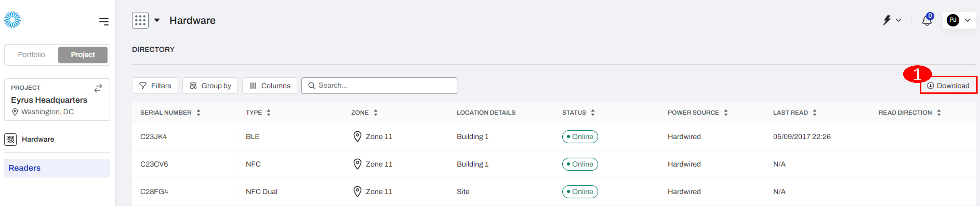Click the zone pin icon in C23JK4 row

[x=357, y=137]
